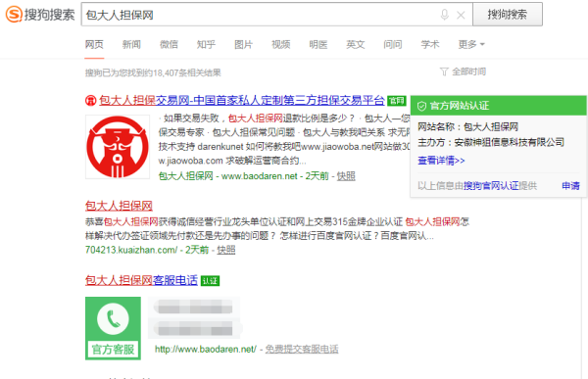Click the 申请 link in certification popup
This screenshot has width=588, height=379.
[x=570, y=185]
